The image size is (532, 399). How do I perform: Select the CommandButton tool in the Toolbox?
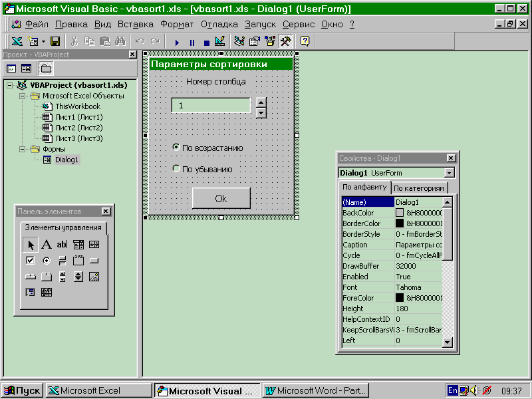(94, 260)
